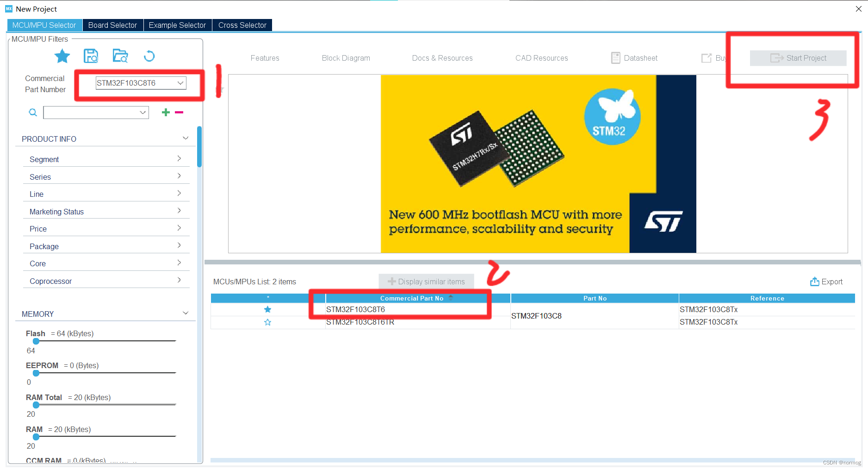This screenshot has height=470, width=868.
Task: Click the pink minus remove filter icon
Action: [x=179, y=112]
